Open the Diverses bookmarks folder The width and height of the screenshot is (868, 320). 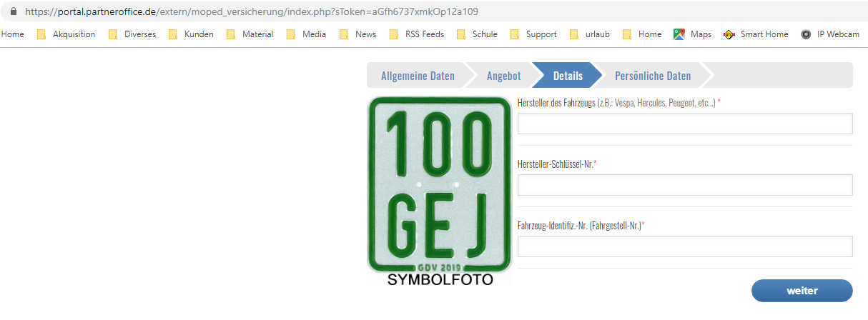coord(132,34)
